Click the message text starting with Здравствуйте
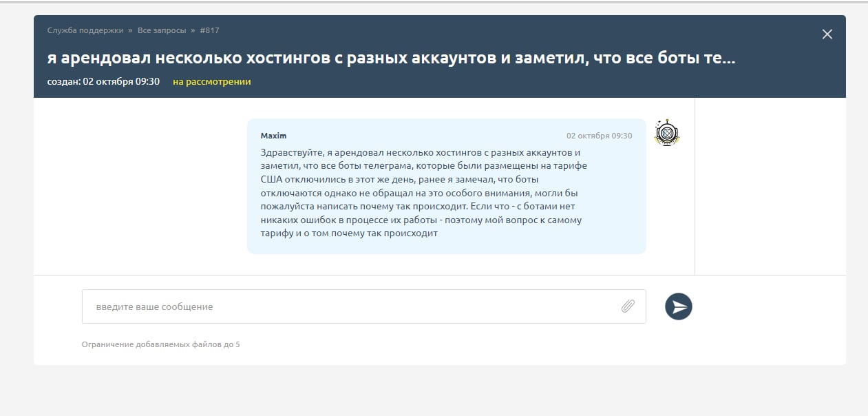The image size is (868, 416). click(424, 193)
